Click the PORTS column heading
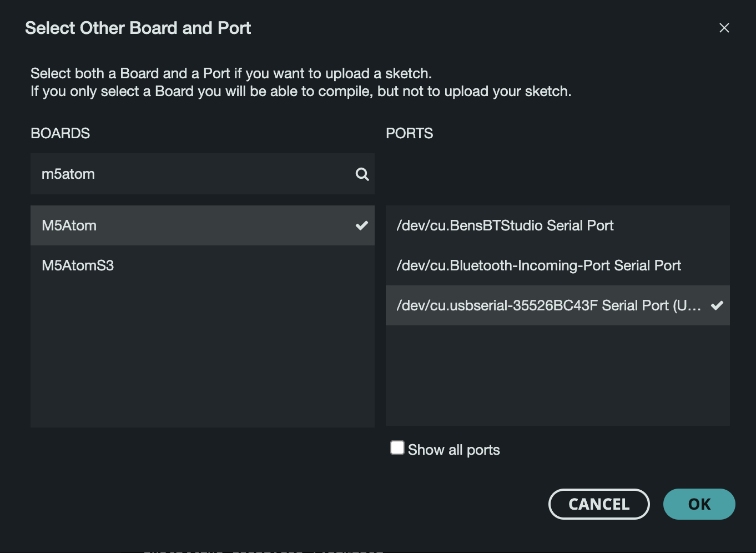 [x=409, y=133]
